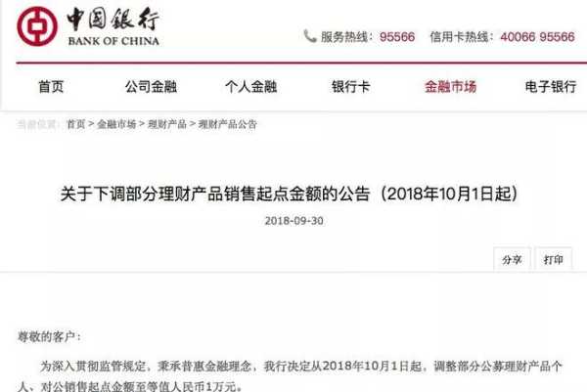
Task: Click the phone icon beside 服务热线
Action: point(309,36)
